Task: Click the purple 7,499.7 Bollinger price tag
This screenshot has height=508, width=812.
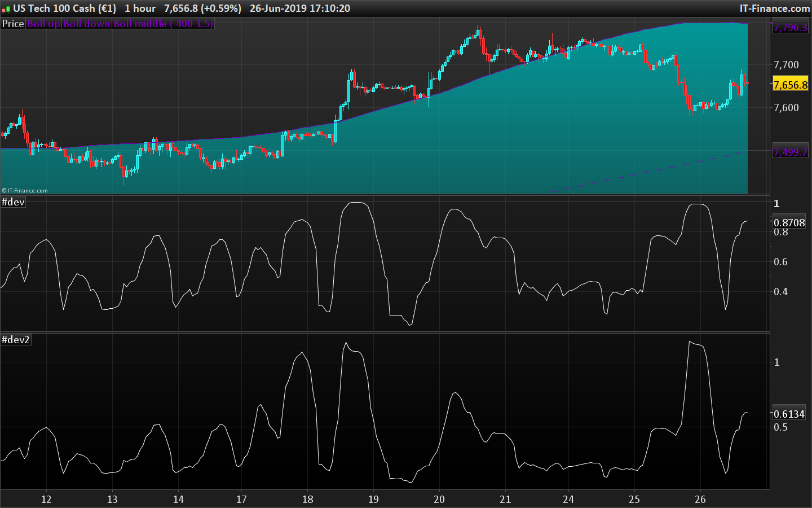Action: tap(791, 152)
